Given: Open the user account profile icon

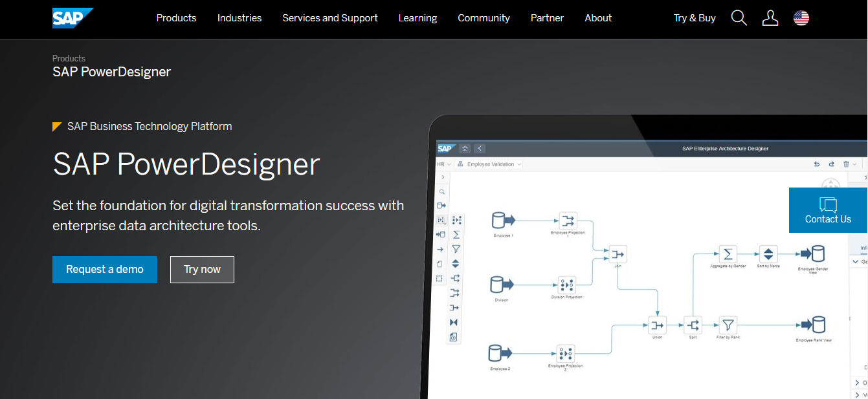Looking at the screenshot, I should [x=770, y=18].
